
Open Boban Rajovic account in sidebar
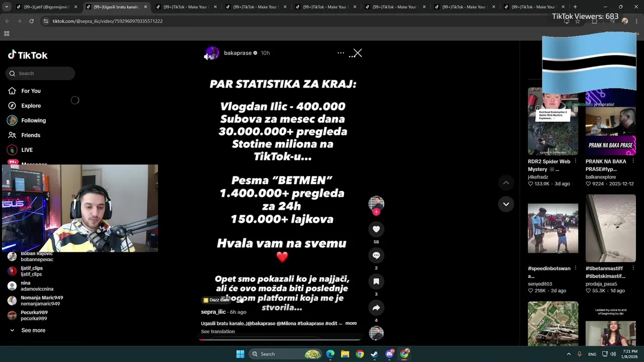tap(31, 256)
